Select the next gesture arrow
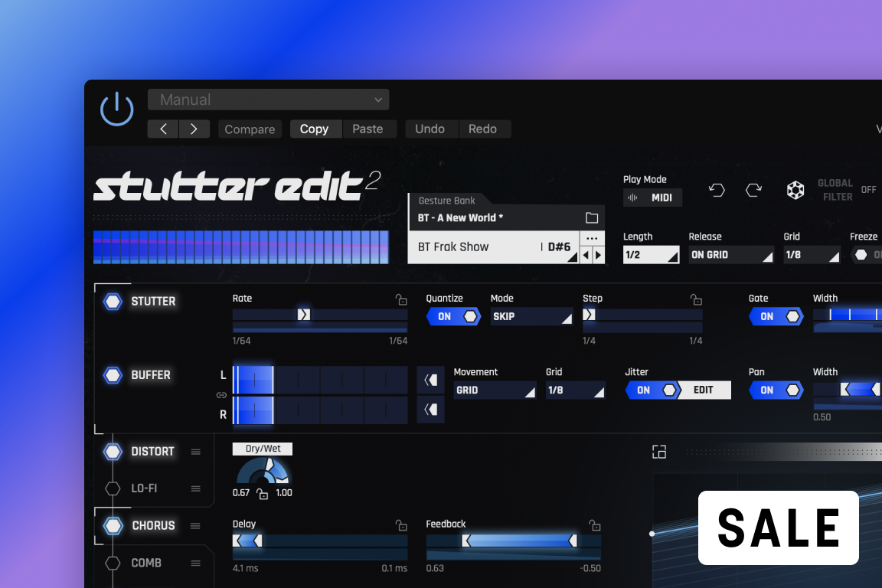The image size is (882, 588). pos(599,256)
